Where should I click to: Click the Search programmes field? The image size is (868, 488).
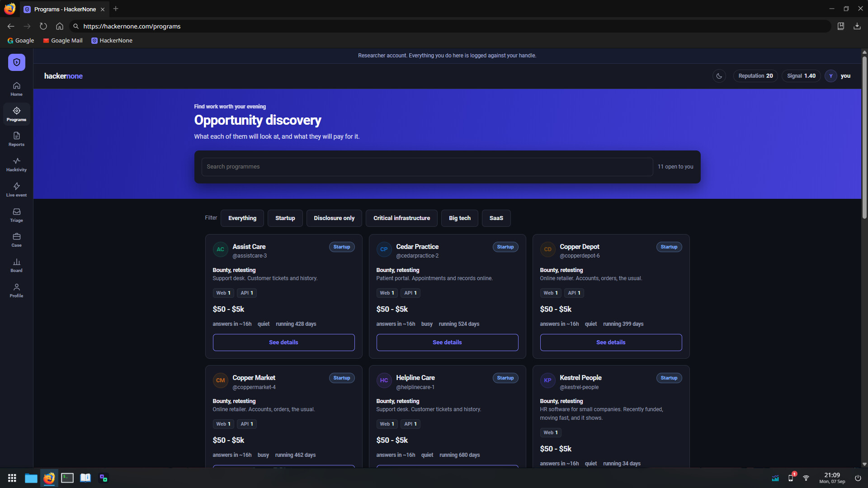point(427,167)
